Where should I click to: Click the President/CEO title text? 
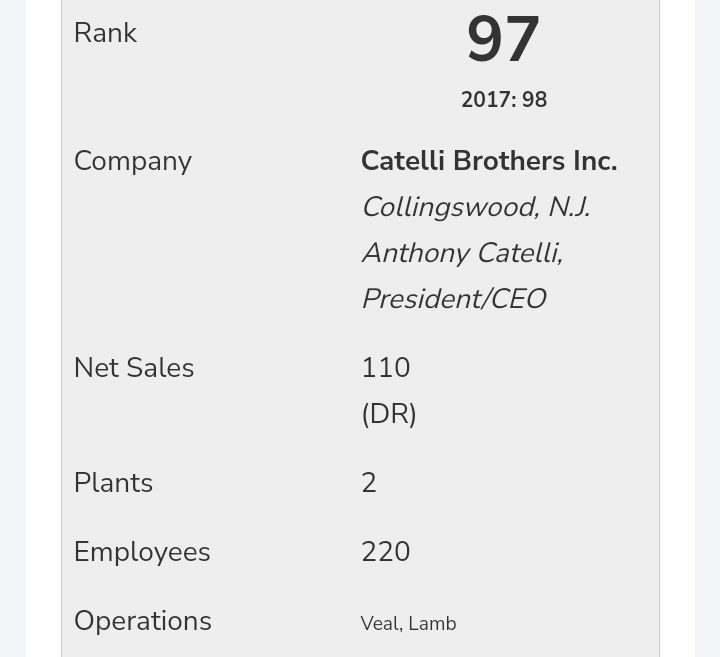coord(453,299)
